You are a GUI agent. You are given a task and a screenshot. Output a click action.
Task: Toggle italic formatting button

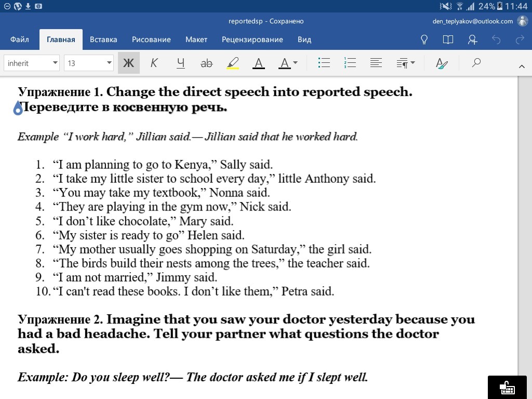[x=154, y=63]
